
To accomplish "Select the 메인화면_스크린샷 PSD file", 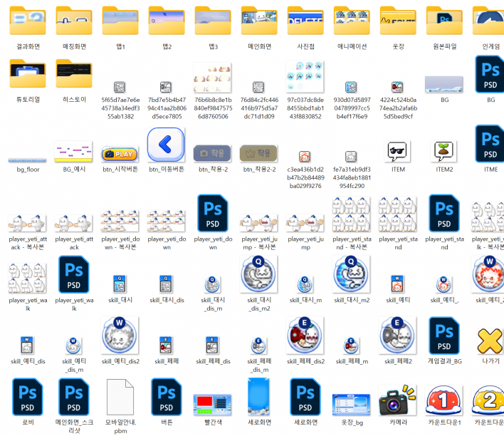I will coord(74,397).
